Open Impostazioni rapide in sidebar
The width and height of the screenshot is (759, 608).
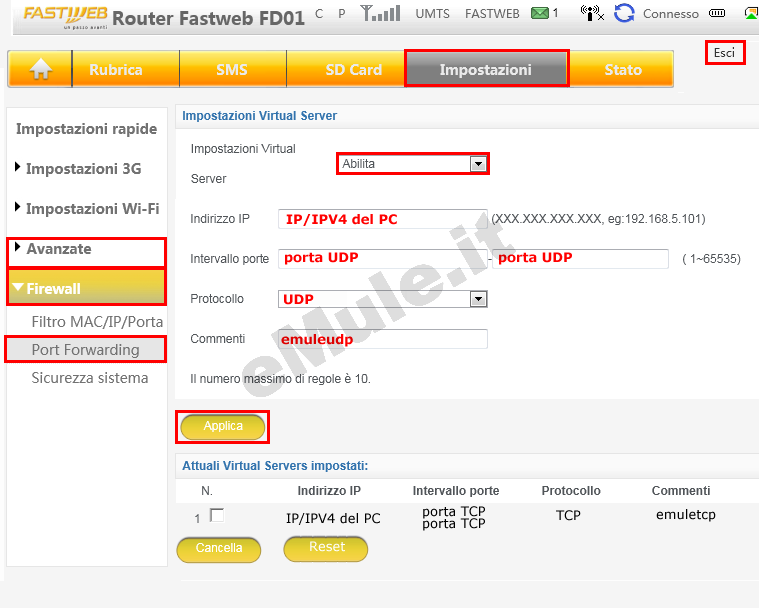[87, 129]
